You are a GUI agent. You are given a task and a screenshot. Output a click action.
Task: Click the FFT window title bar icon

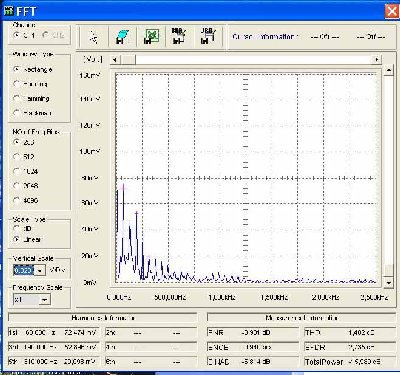(8, 11)
